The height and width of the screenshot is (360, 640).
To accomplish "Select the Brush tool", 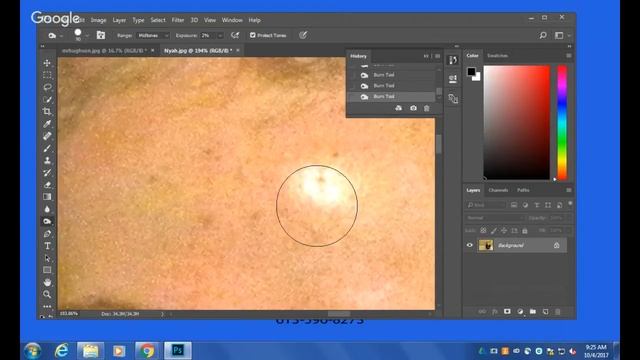I will tap(47, 148).
